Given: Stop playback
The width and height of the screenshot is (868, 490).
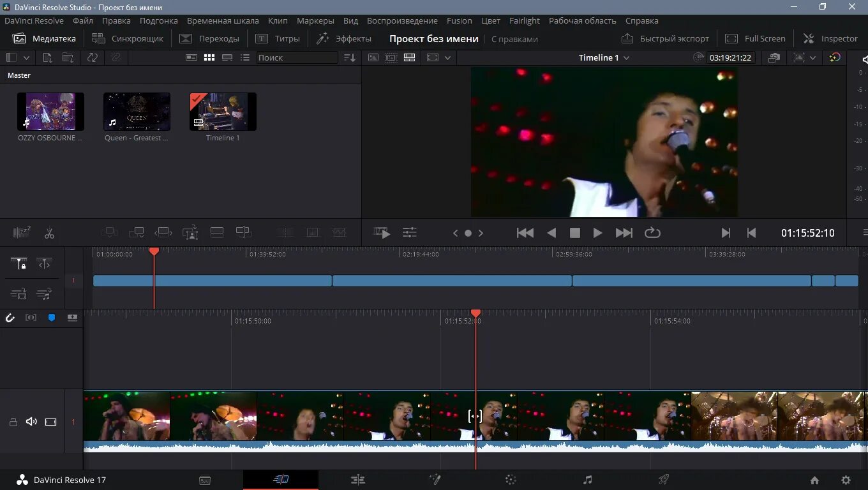Looking at the screenshot, I should [574, 233].
